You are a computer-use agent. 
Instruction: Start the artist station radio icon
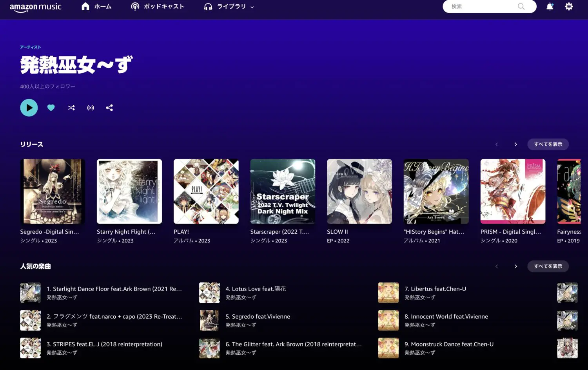(x=91, y=108)
